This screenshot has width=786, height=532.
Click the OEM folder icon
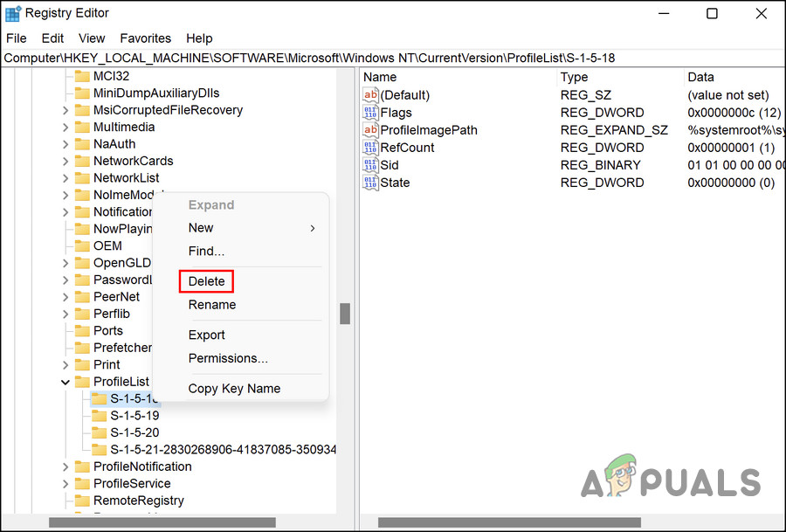tap(82, 246)
